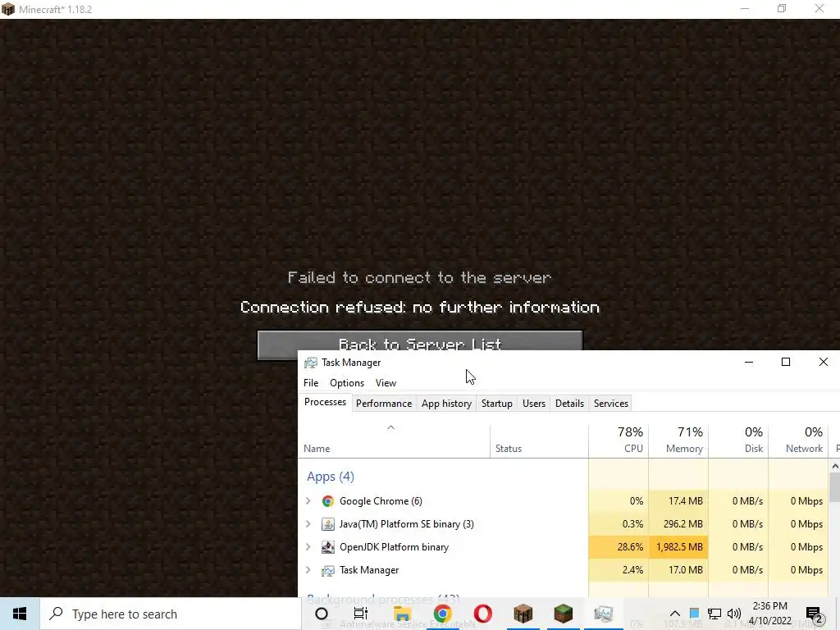Viewport: 840px width, 630px height.
Task: Sort processes by Disk column
Action: (738, 441)
